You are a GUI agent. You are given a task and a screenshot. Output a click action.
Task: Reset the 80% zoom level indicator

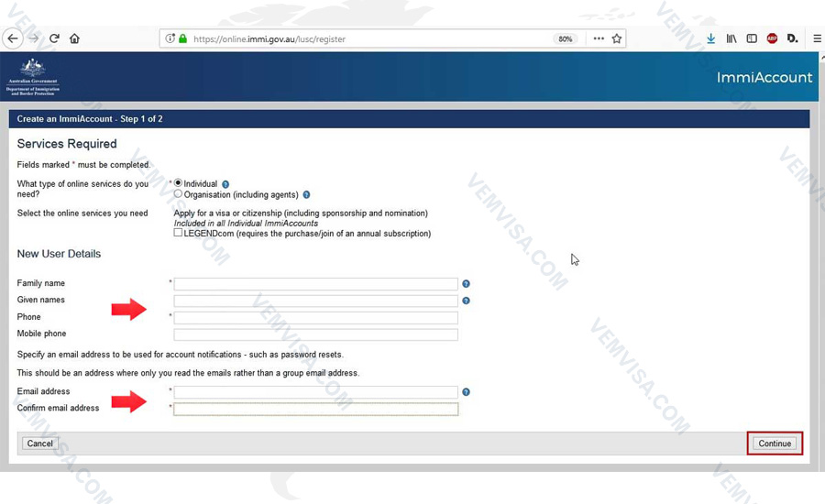click(x=565, y=38)
